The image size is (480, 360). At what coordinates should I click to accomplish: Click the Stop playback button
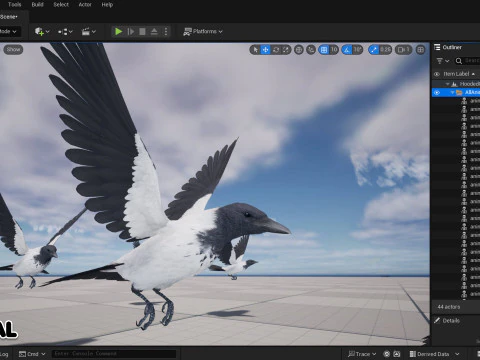pos(142,31)
